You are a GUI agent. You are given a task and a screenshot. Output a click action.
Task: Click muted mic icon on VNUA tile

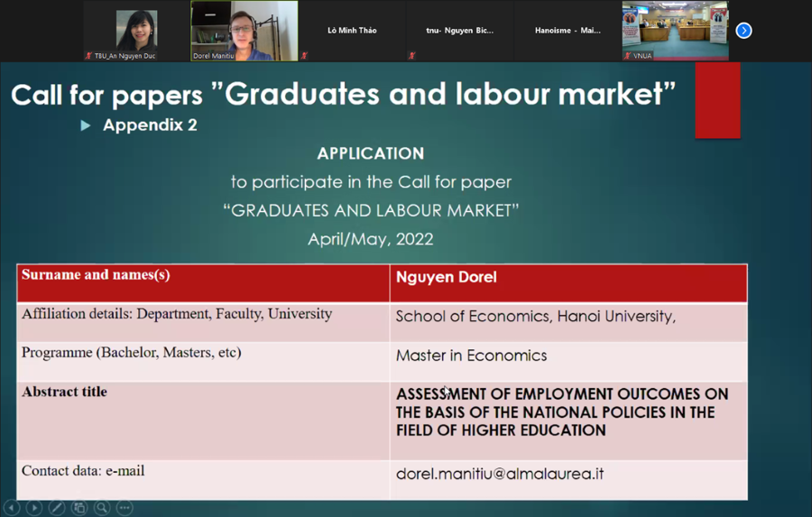[627, 55]
